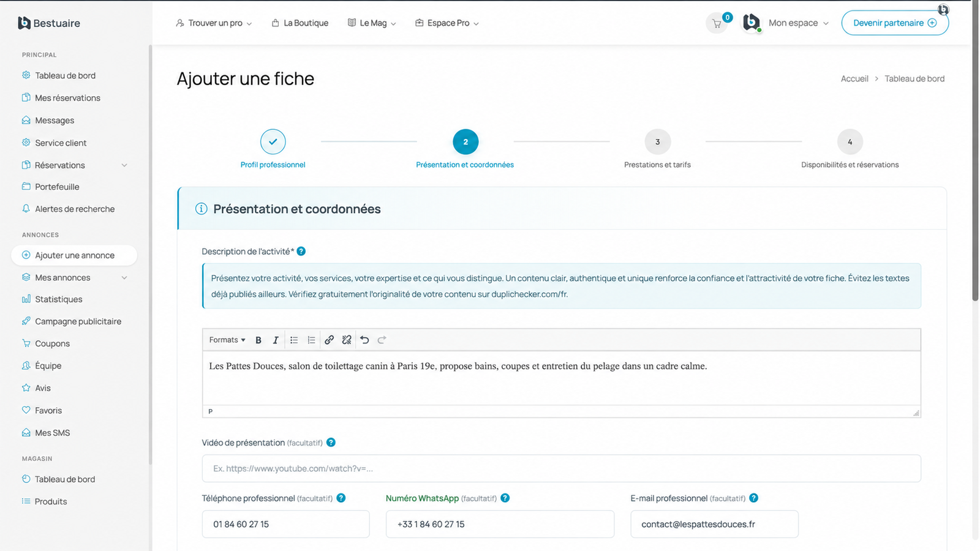Expand Le Mag menu
This screenshot has height=551, width=980.
(372, 23)
